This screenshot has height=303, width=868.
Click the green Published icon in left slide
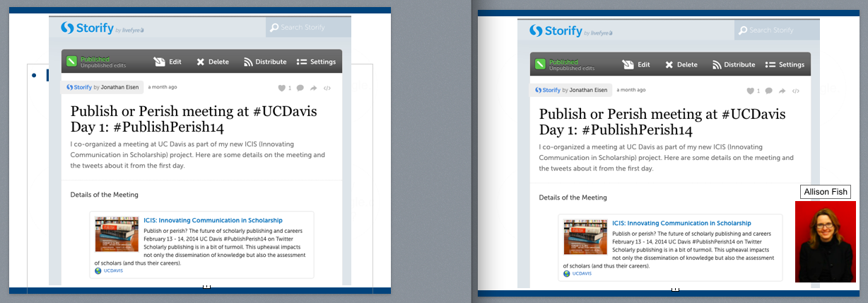(71, 62)
